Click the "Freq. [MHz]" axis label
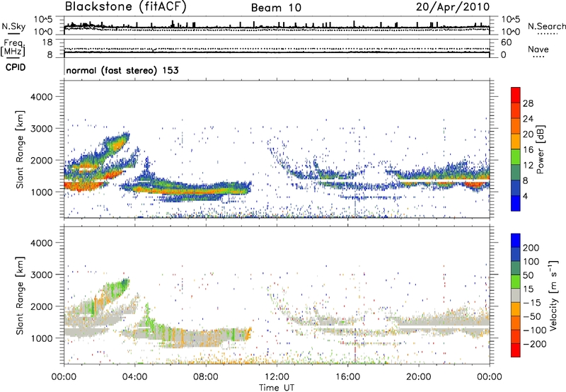Screen dimensions: 566x392 13,47
